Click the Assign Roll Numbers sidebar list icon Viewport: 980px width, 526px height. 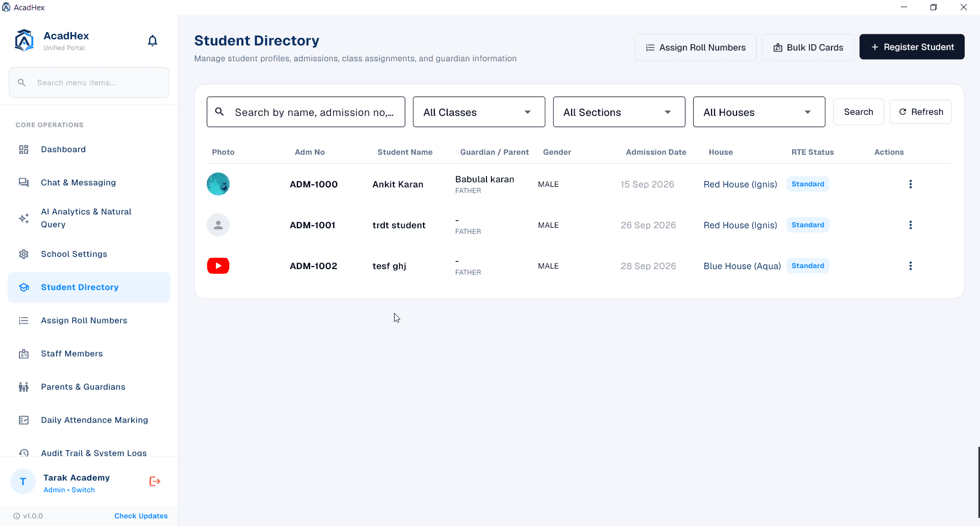[23, 321]
